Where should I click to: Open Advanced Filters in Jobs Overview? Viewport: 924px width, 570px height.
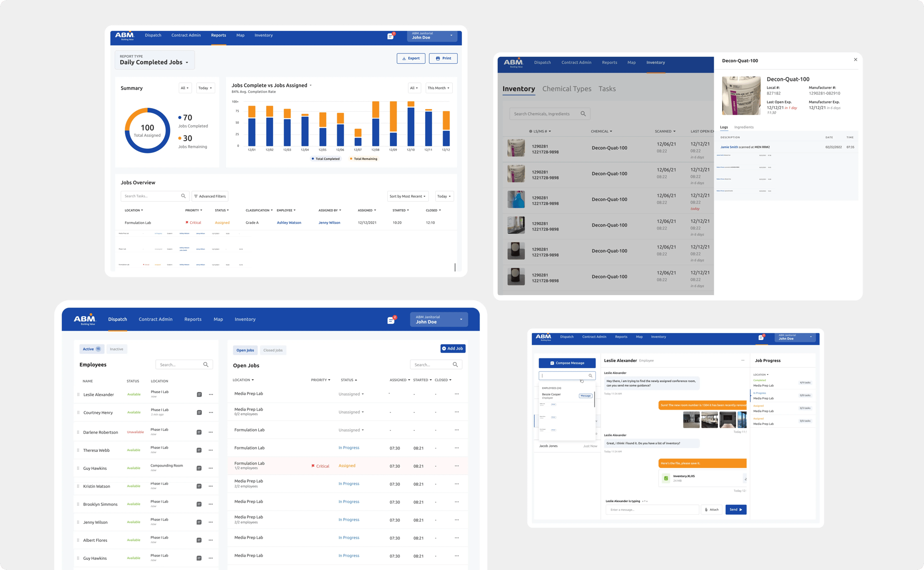(x=210, y=196)
